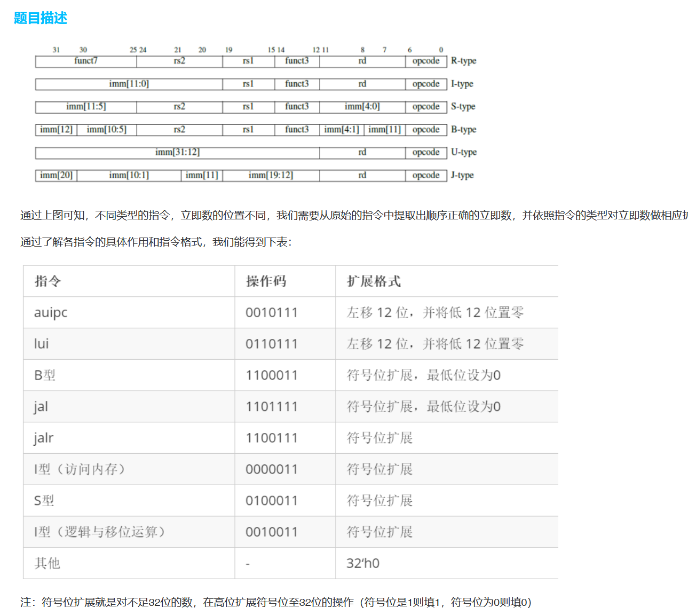The height and width of the screenshot is (616, 688).
Task: Click the 扩展格式 column header
Action: click(374, 281)
